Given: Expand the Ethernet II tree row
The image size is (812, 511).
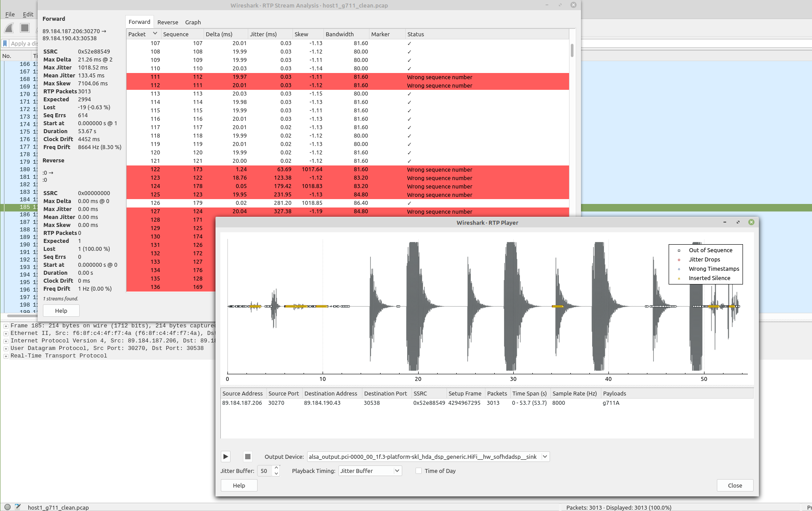Looking at the screenshot, I should 6,334.
